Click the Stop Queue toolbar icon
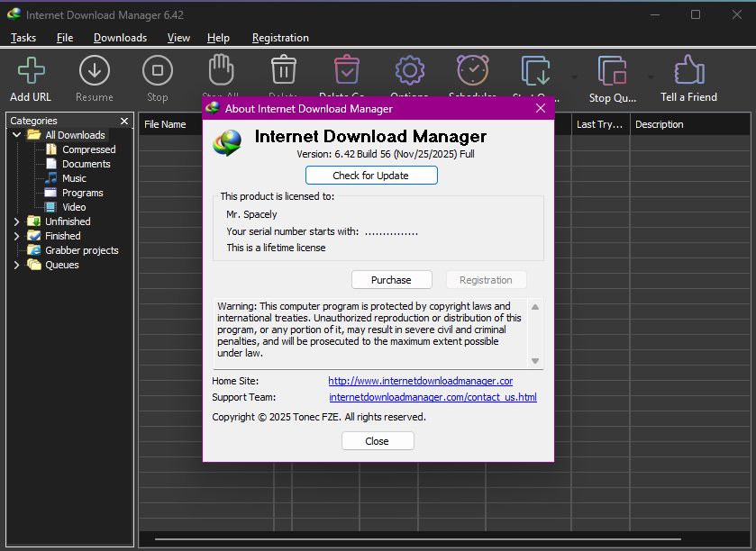 (613, 71)
